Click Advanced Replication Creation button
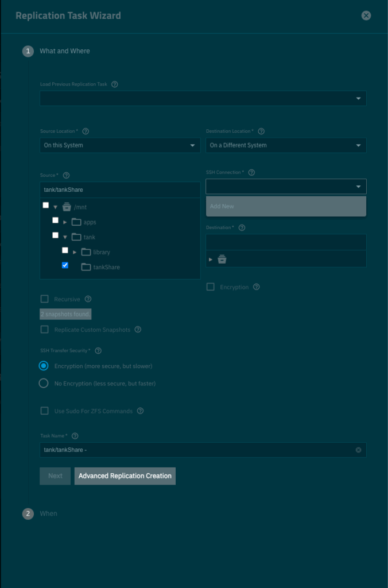The width and height of the screenshot is (388, 588). click(x=125, y=476)
